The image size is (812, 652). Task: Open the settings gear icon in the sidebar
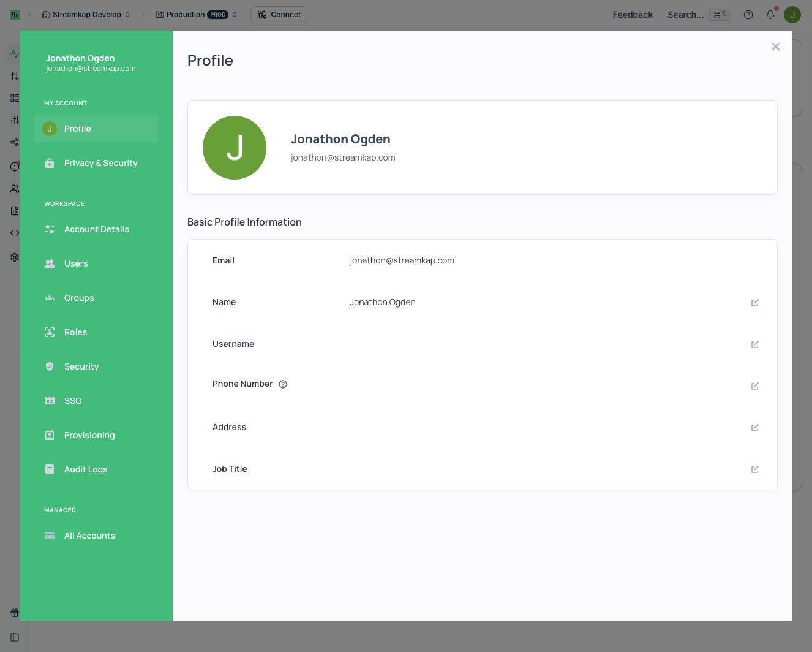pos(14,257)
